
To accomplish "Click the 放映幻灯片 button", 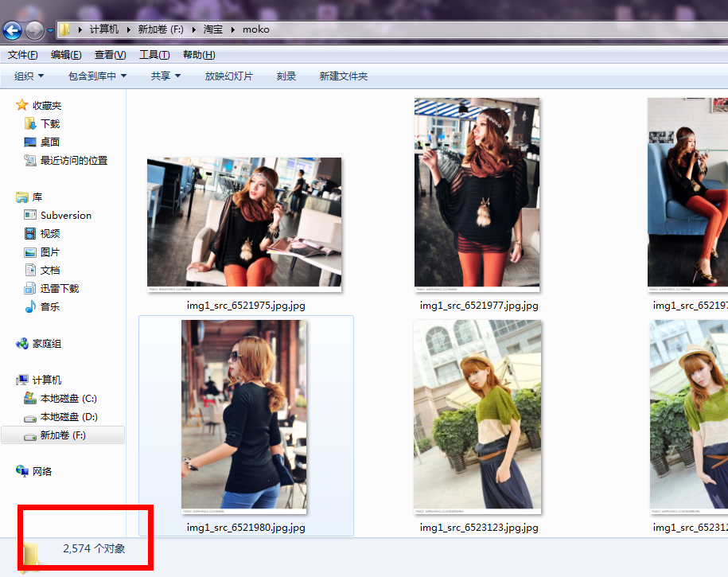I will 228,76.
